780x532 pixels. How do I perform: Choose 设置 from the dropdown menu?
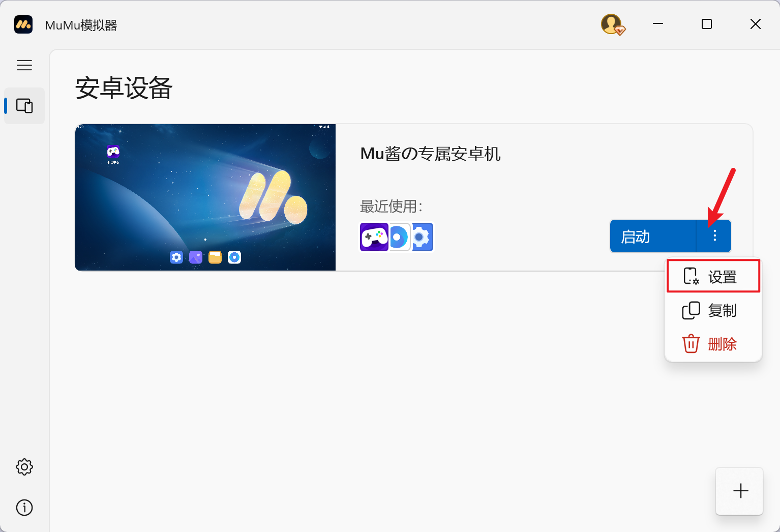pos(713,277)
